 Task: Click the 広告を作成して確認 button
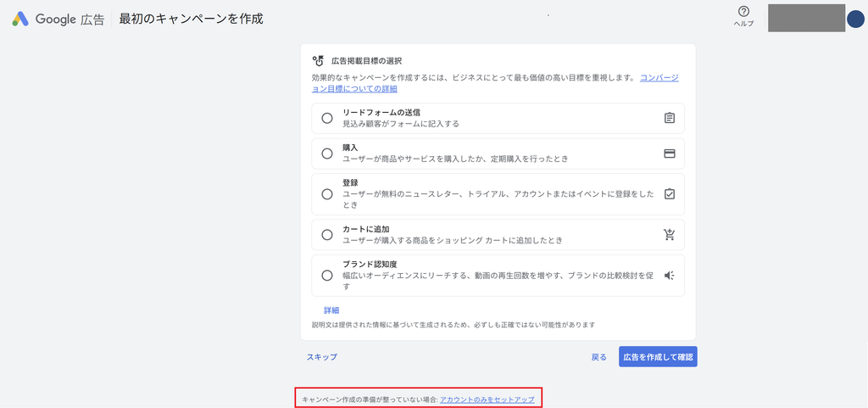pyautogui.click(x=658, y=357)
